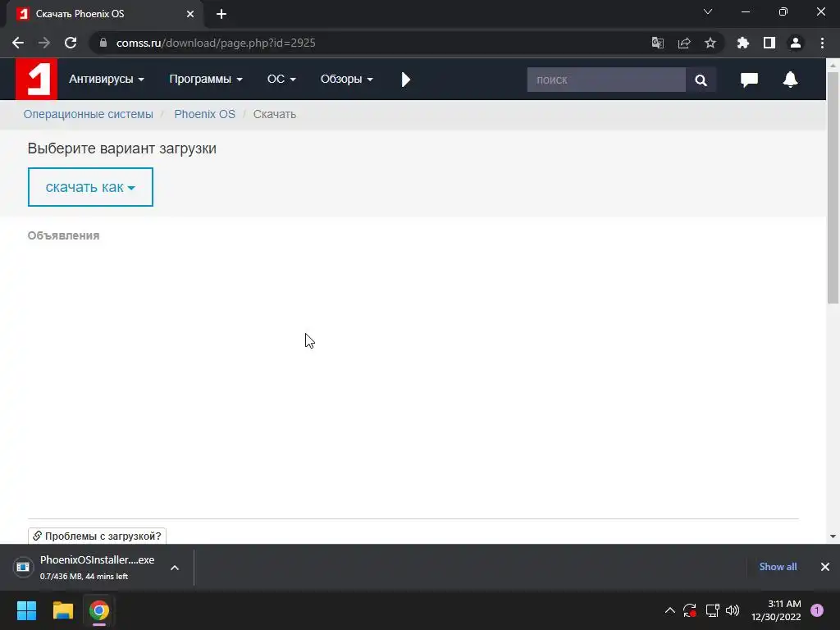Click the Операционные системы breadcrumb
The width and height of the screenshot is (840, 630).
pos(88,114)
